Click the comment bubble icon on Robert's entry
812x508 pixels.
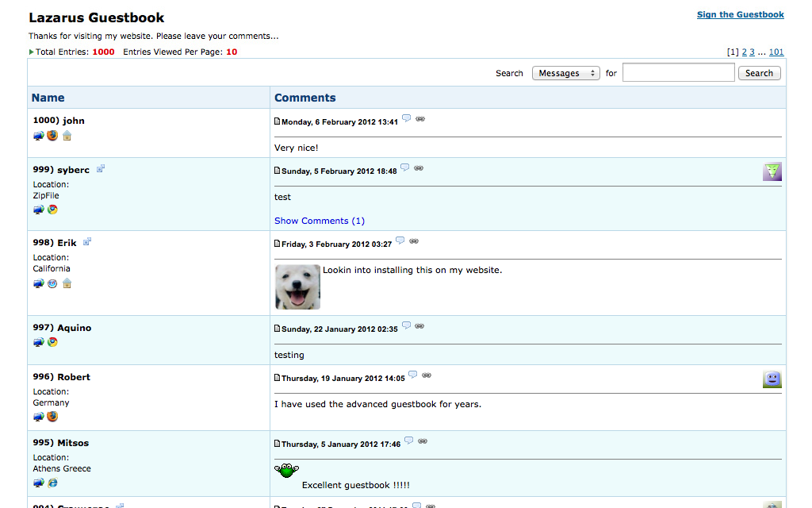[412, 375]
